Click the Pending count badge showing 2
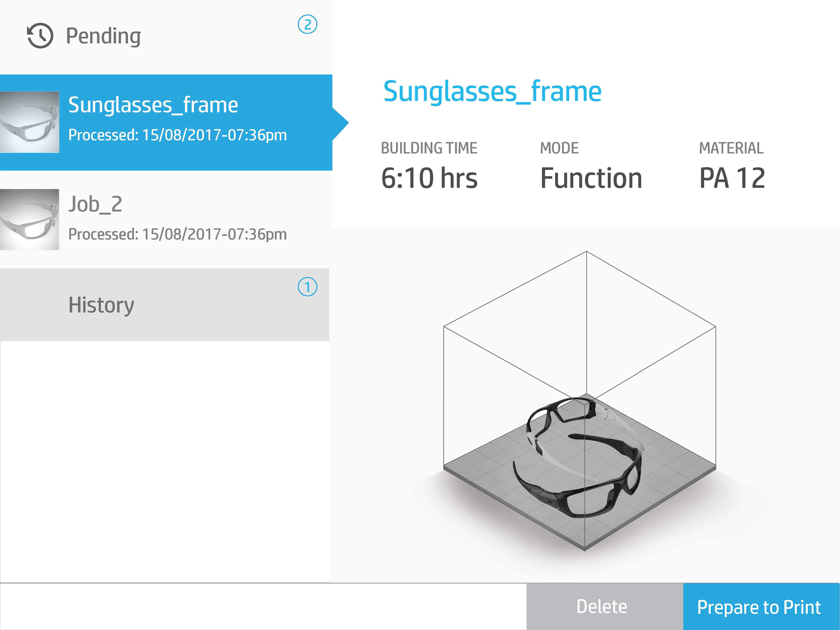The image size is (840, 630). [x=307, y=25]
